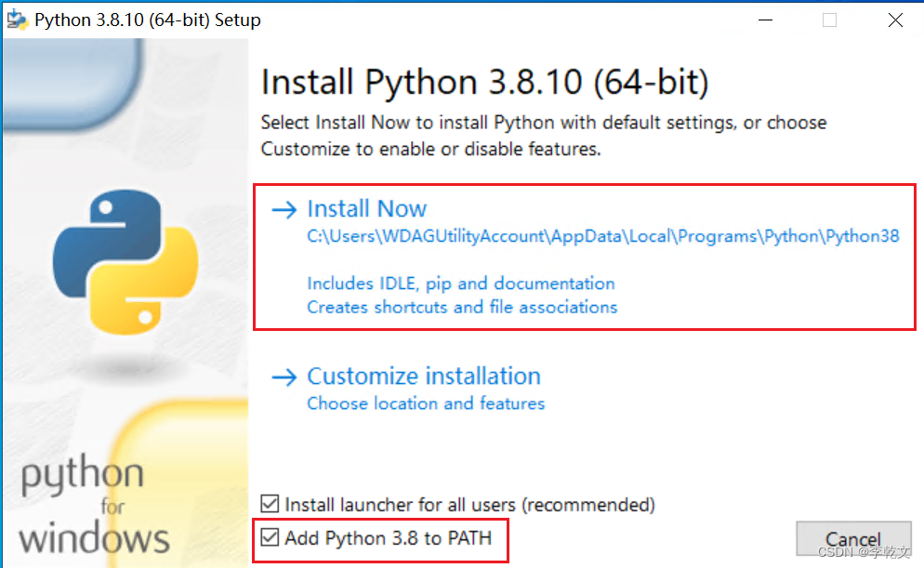Click the default install path text

point(603,236)
